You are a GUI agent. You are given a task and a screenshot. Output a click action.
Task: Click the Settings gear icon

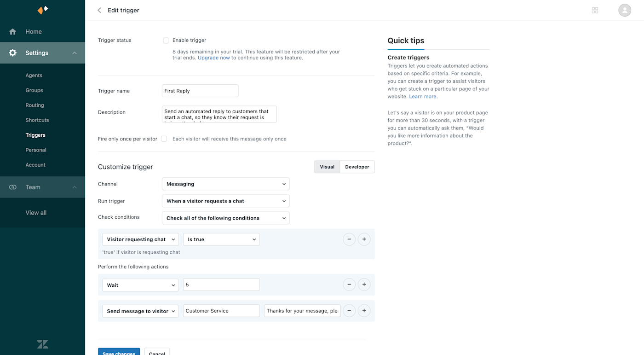13,53
